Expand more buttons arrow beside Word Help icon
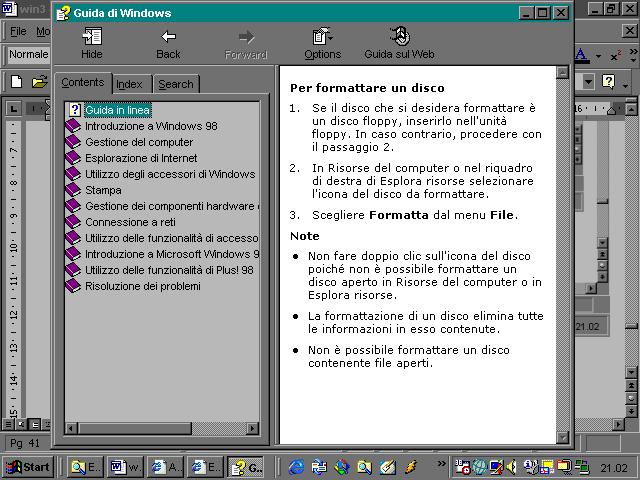This screenshot has height=480, width=640. pyautogui.click(x=626, y=85)
